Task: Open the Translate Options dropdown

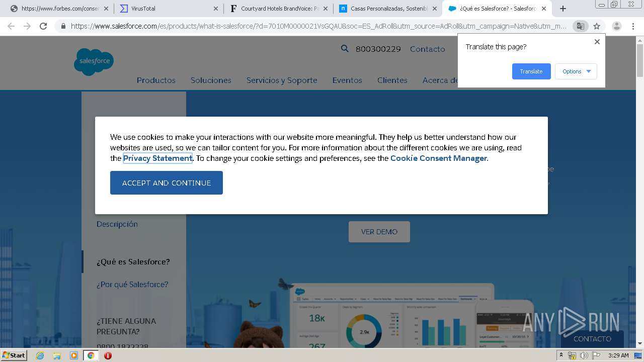Action: pyautogui.click(x=576, y=71)
